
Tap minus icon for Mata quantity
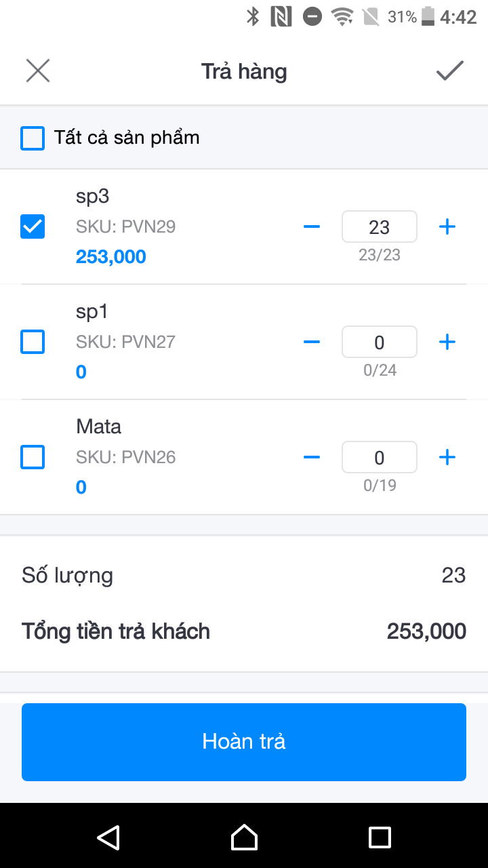click(x=312, y=457)
